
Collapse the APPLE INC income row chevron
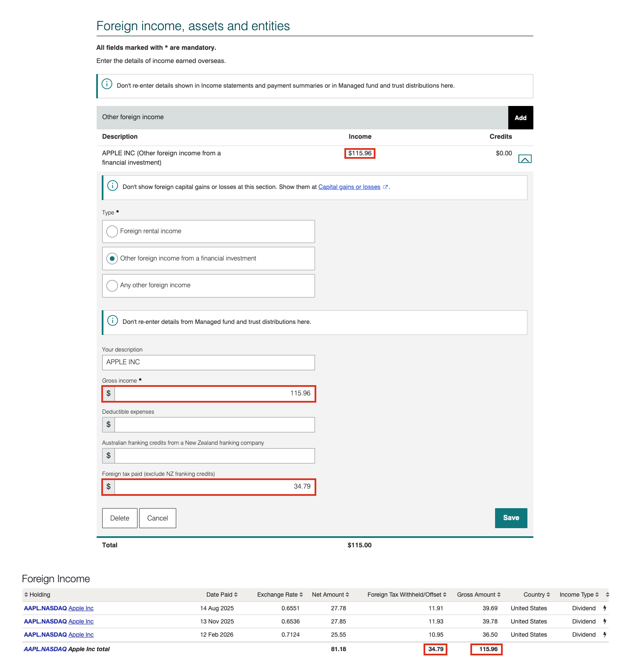[x=524, y=159]
